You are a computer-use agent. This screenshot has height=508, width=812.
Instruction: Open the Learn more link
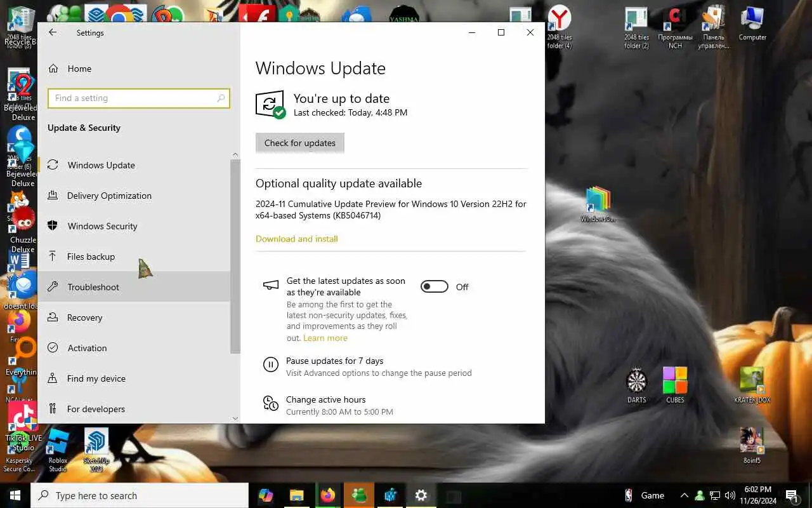(325, 338)
